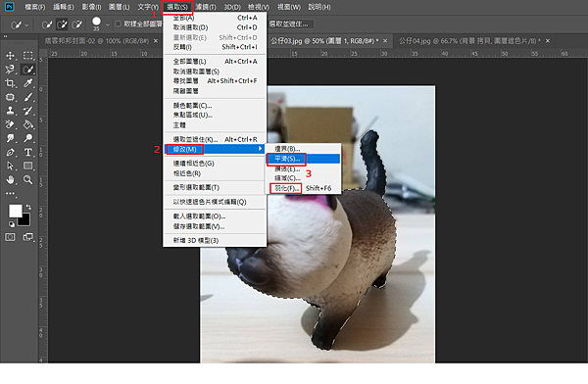Image resolution: width=588 pixels, height=384 pixels.
Task: Select the Brush tool
Action: pyautogui.click(x=28, y=97)
